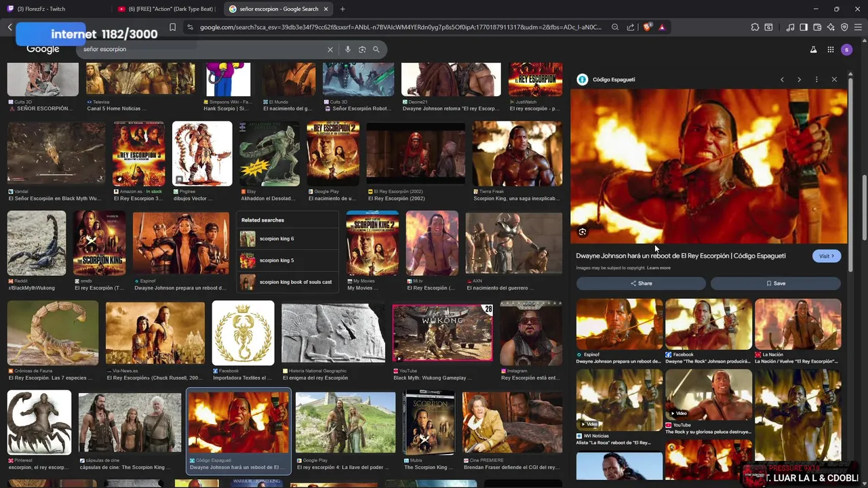This screenshot has width=868, height=488.
Task: Open the purple account avatar
Action: pos(846,49)
